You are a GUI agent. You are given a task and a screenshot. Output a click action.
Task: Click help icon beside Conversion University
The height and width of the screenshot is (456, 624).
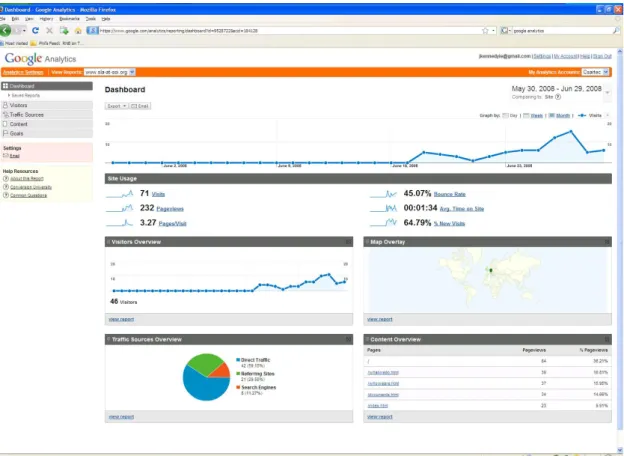[x=6, y=187]
